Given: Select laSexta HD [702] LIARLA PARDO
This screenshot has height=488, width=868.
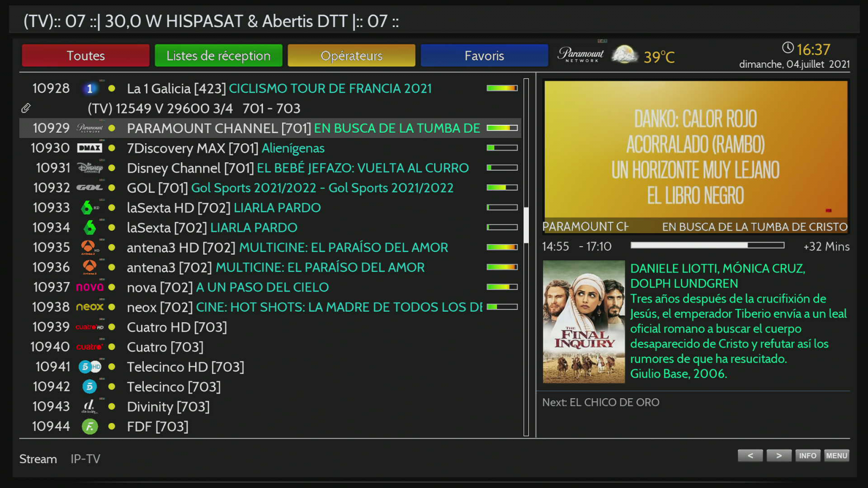Looking at the screenshot, I should (x=270, y=208).
